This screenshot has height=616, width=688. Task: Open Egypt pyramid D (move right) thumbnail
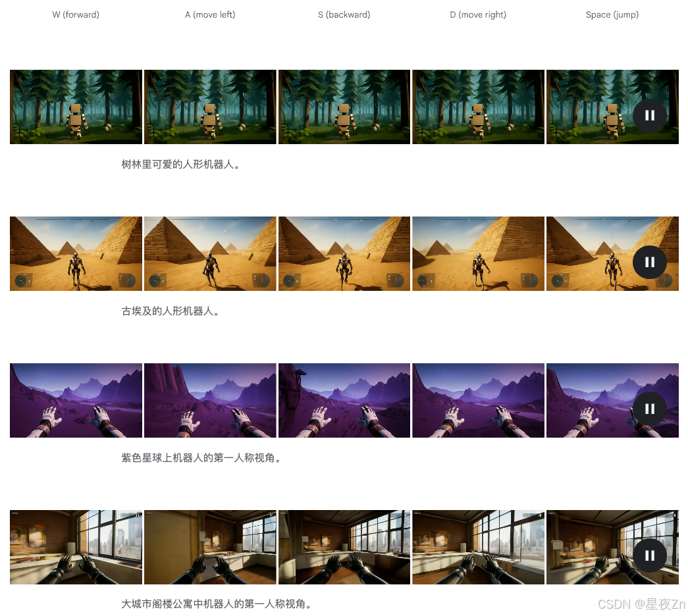(x=478, y=253)
